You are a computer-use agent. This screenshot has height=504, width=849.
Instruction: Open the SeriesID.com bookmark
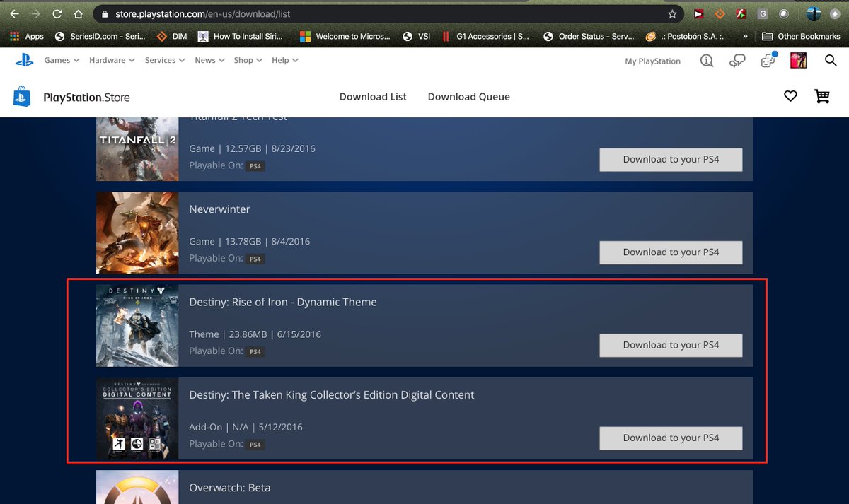point(100,36)
